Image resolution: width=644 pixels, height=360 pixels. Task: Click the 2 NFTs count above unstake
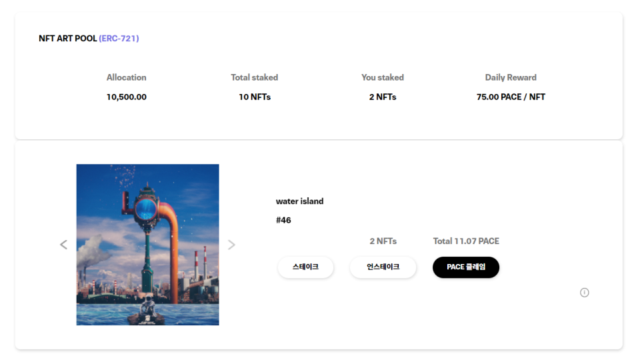tap(383, 241)
